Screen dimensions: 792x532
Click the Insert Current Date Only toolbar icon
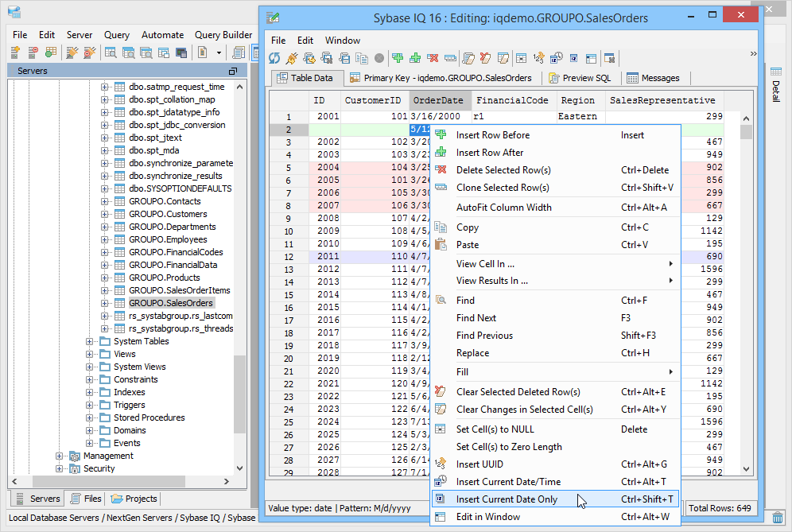[574, 58]
